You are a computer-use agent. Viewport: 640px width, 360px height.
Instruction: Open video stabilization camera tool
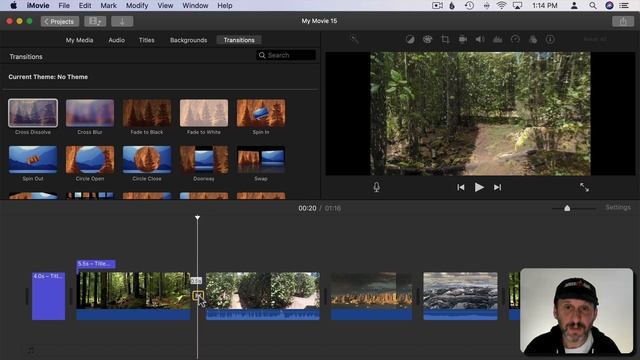(x=462, y=40)
